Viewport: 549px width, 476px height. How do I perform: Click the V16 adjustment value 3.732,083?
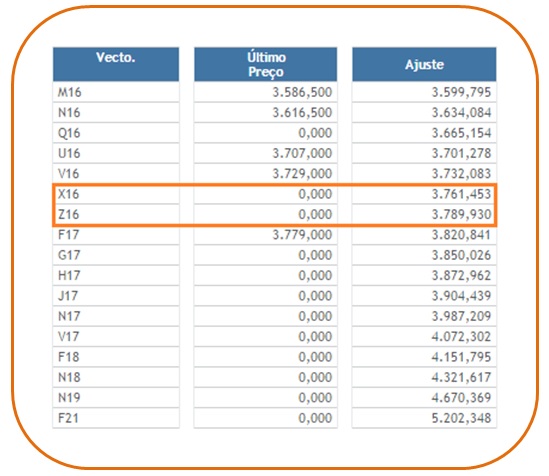click(x=461, y=173)
